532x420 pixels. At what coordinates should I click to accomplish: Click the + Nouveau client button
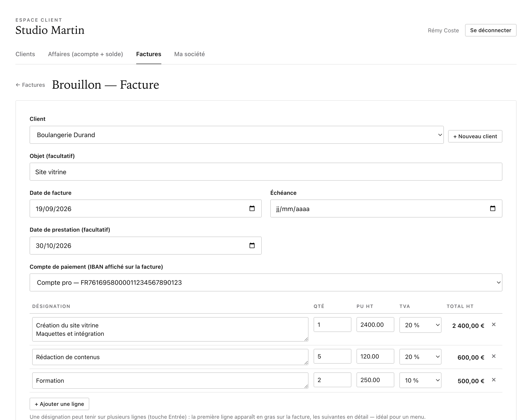coord(475,136)
